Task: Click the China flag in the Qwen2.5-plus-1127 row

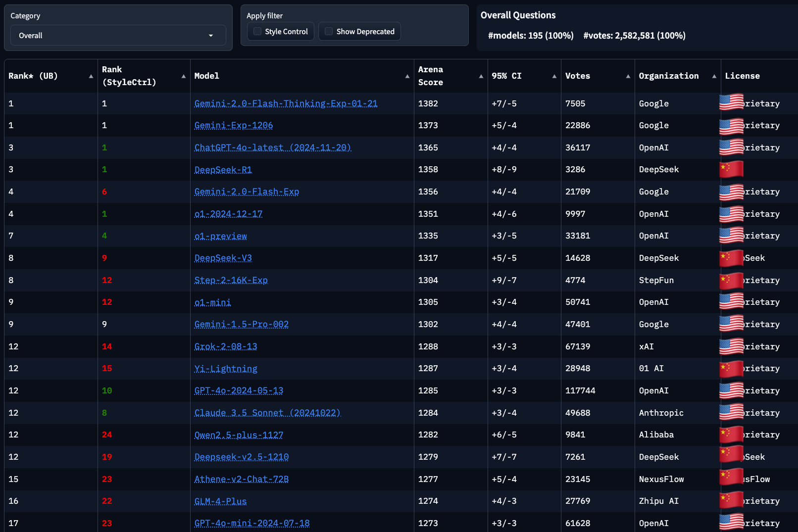Action: coord(732,434)
